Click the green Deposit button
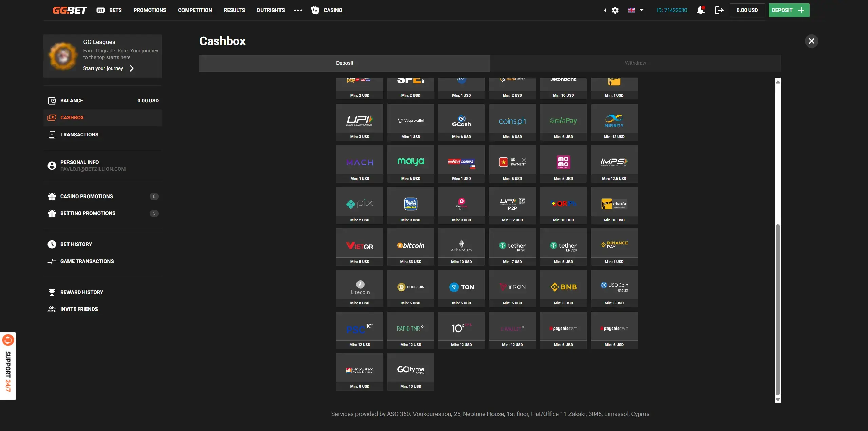The image size is (868, 431). coord(789,10)
